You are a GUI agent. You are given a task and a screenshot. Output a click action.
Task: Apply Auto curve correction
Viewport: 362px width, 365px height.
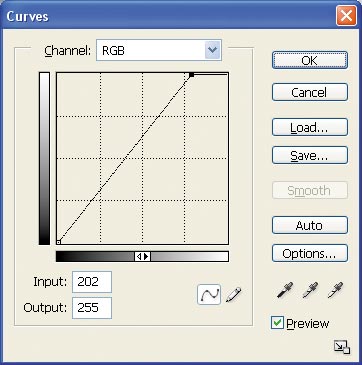(x=310, y=226)
